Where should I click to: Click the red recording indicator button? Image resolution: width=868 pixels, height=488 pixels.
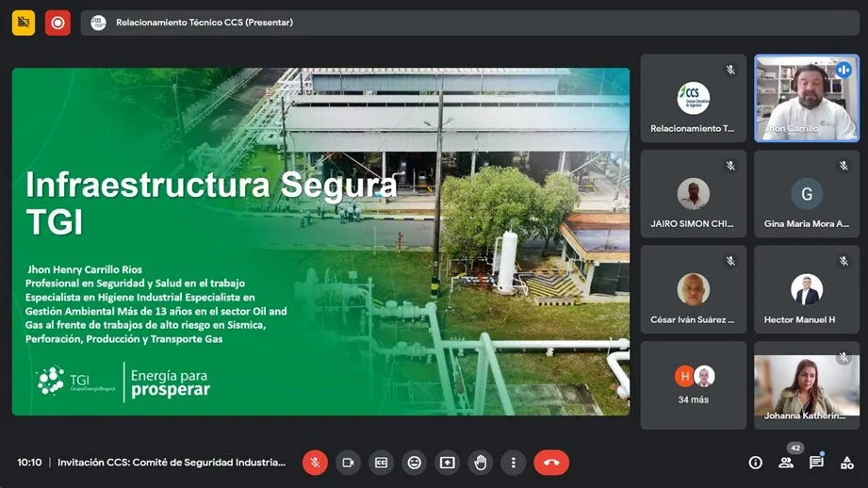click(x=57, y=23)
